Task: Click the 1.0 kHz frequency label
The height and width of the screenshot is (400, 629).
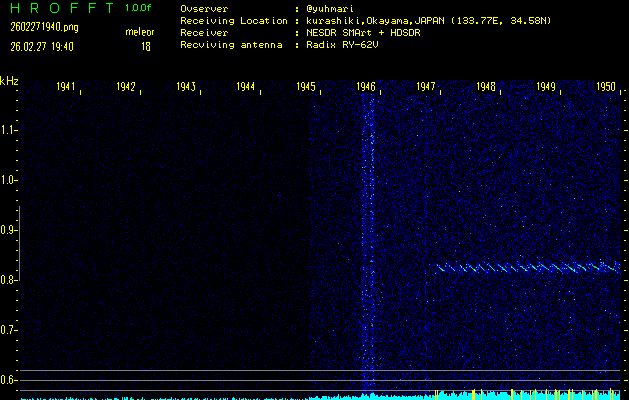Action: coord(9,180)
